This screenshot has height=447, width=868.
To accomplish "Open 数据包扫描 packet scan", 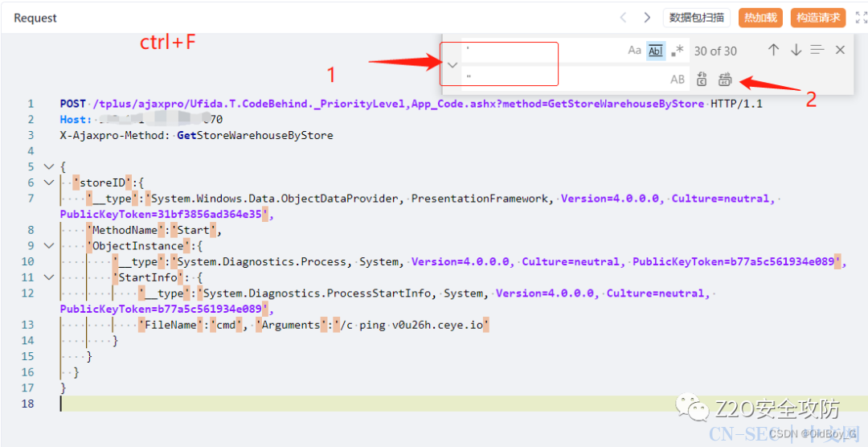I will coord(696,18).
